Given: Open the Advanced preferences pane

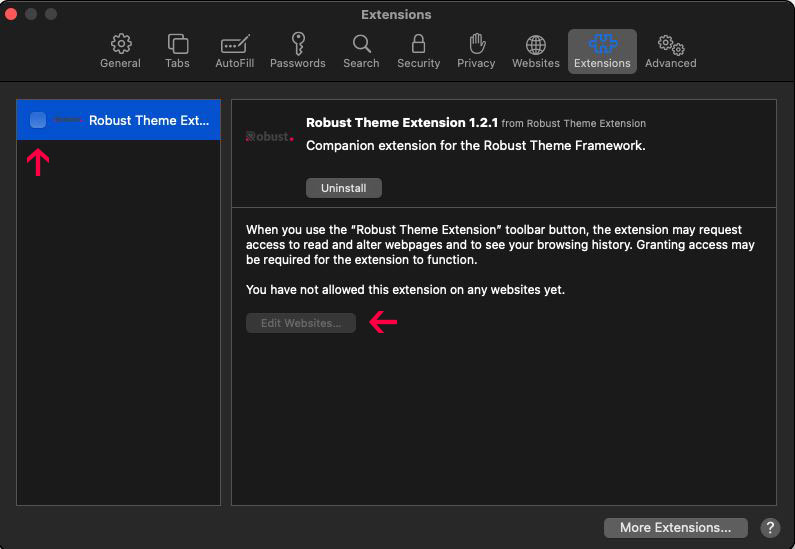Looking at the screenshot, I should click(x=670, y=51).
